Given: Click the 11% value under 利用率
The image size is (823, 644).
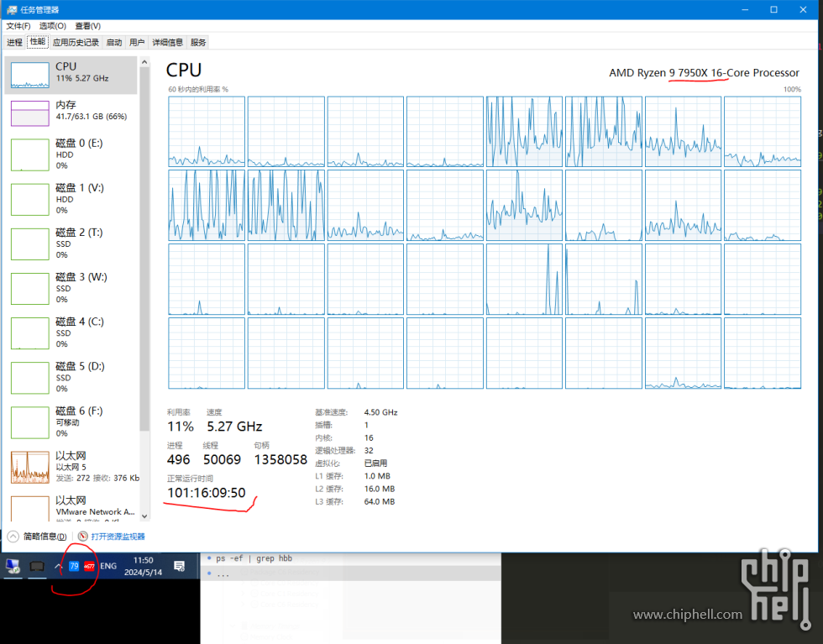Looking at the screenshot, I should (181, 427).
